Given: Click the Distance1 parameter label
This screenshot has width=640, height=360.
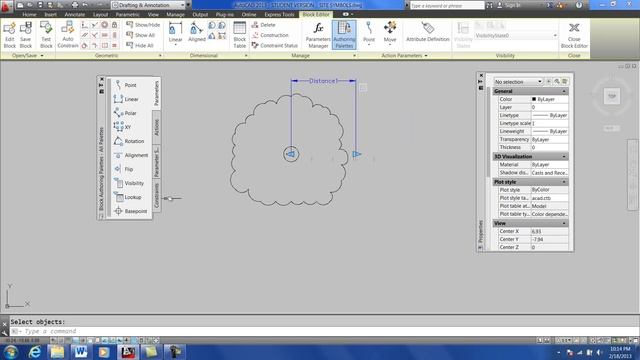Looking at the screenshot, I should [x=323, y=81].
